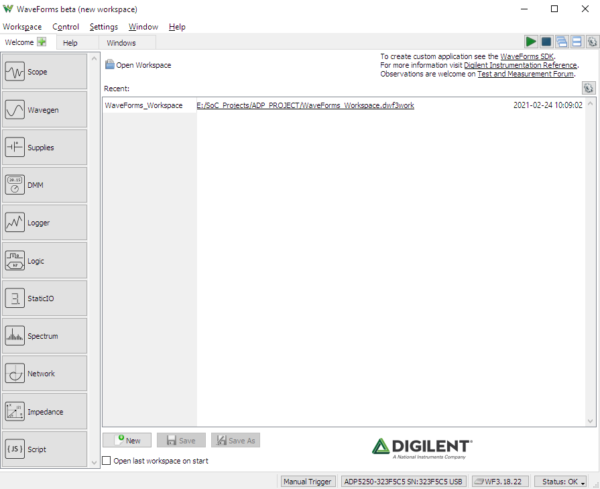Expand the Status OK dropdown
This screenshot has height=489, width=600.
(x=562, y=481)
